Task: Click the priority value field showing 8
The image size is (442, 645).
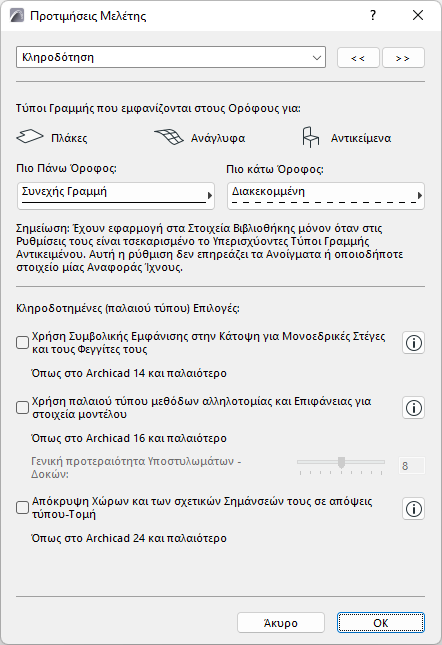Action: pyautogui.click(x=412, y=466)
